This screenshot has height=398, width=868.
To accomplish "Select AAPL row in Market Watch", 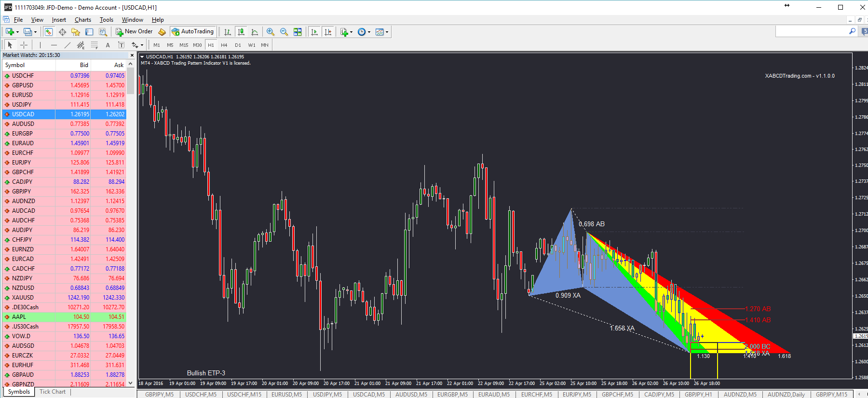I will click(x=64, y=317).
